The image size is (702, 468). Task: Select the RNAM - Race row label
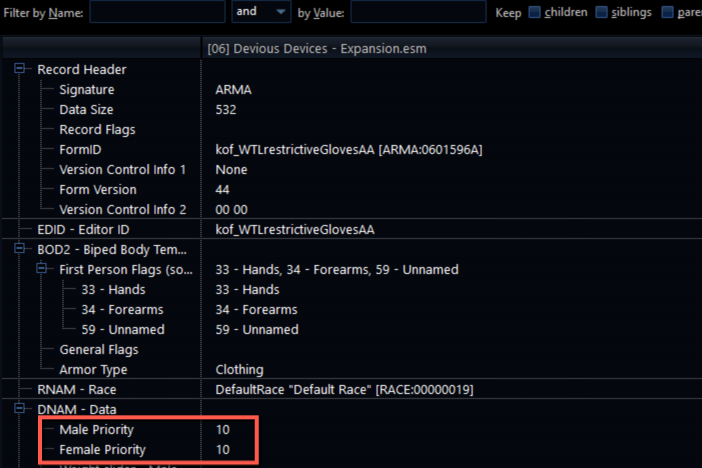coord(77,390)
